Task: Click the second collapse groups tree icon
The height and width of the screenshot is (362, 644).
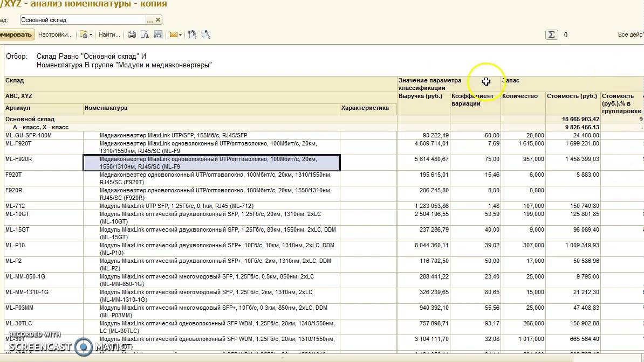Action: pyautogui.click(x=206, y=35)
